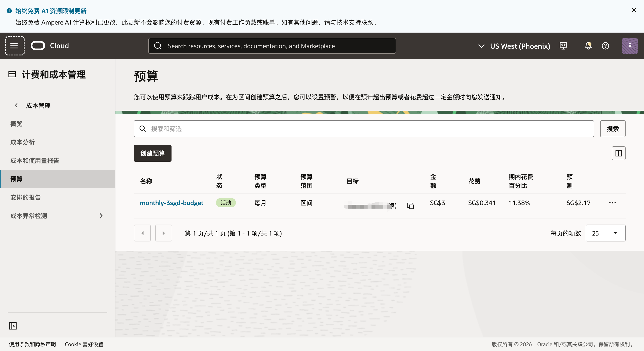
Task: Click the 金额 column header
Action: point(433,181)
